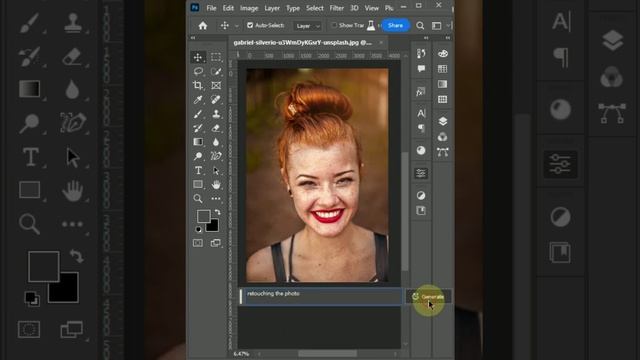
Task: Expand the toolbox with double-arrow above it
Action: [x=193, y=38]
